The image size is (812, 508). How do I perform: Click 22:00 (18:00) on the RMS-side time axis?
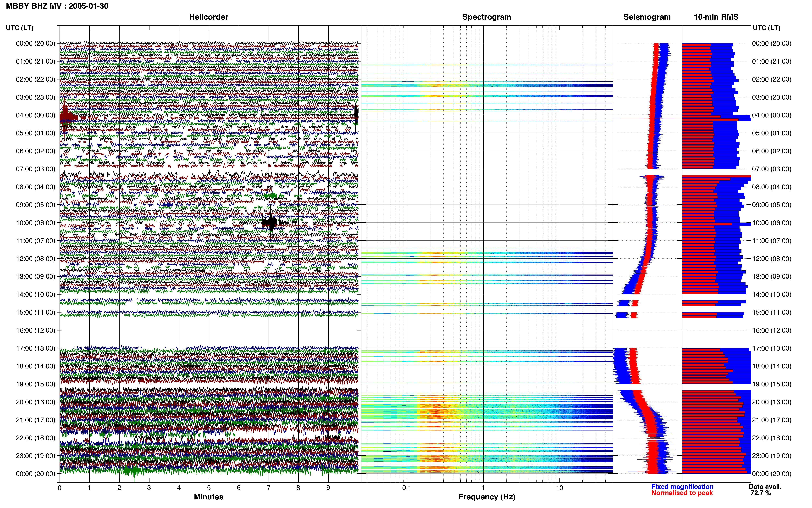772,438
